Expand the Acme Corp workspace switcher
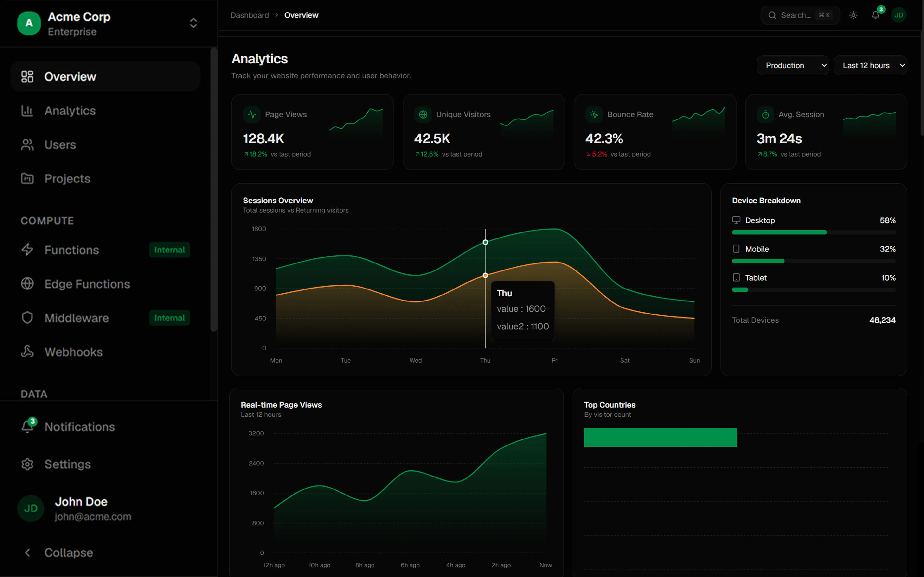This screenshot has width=924, height=577. pos(193,23)
